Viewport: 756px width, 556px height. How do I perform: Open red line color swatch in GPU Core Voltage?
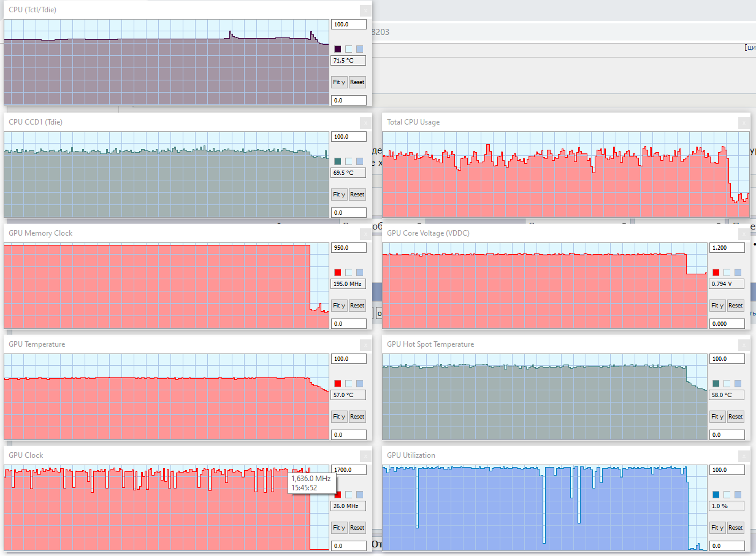point(716,272)
